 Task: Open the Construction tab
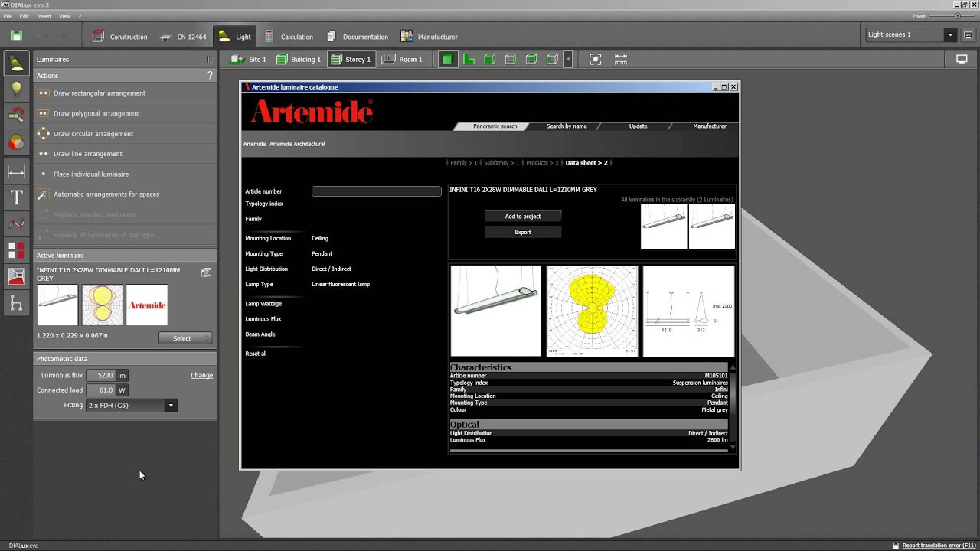120,36
